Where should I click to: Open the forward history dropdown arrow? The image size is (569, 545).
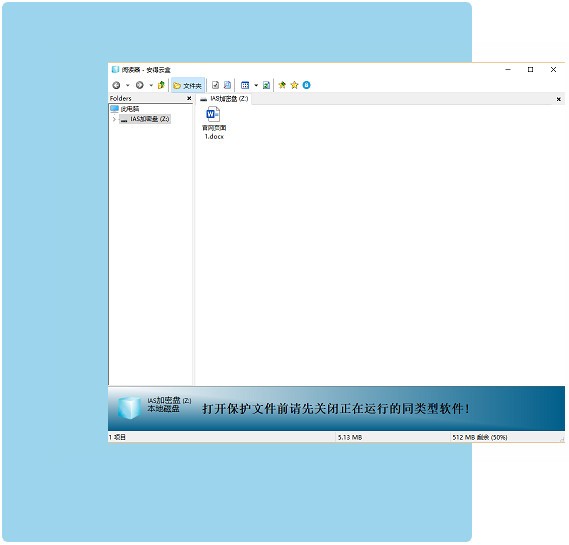coord(151,86)
